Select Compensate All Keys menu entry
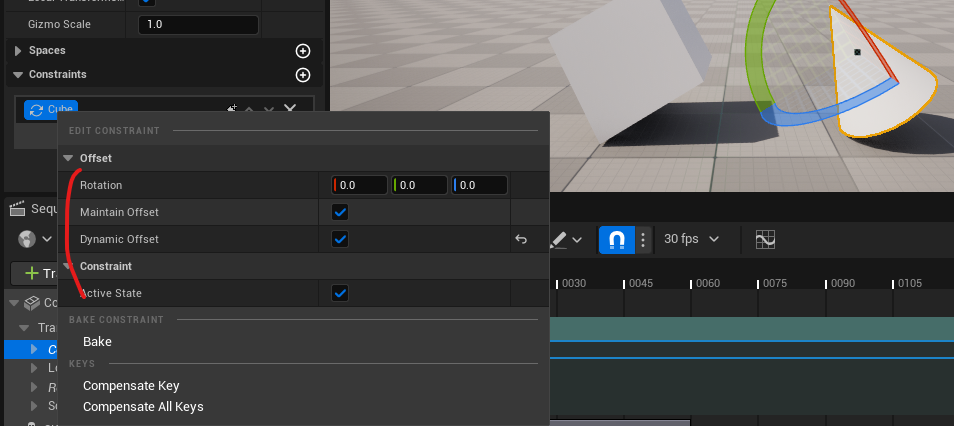Viewport: 954px width, 426px height. pyautogui.click(x=143, y=407)
